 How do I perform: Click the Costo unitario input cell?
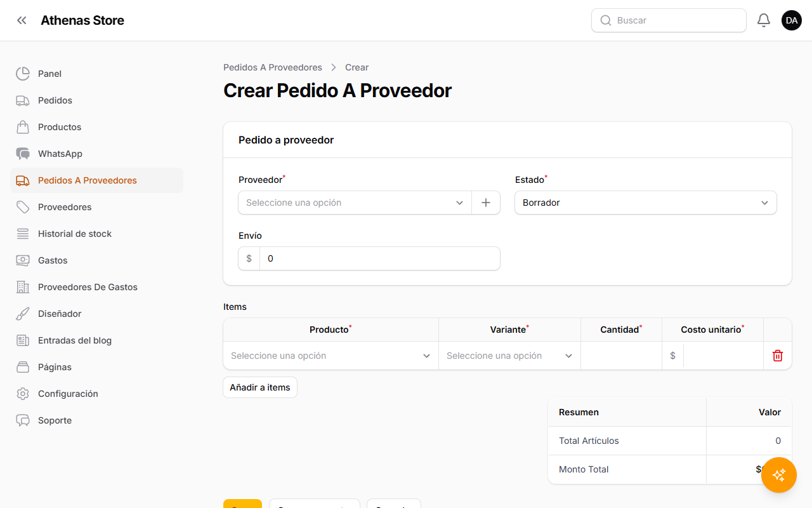point(723,356)
